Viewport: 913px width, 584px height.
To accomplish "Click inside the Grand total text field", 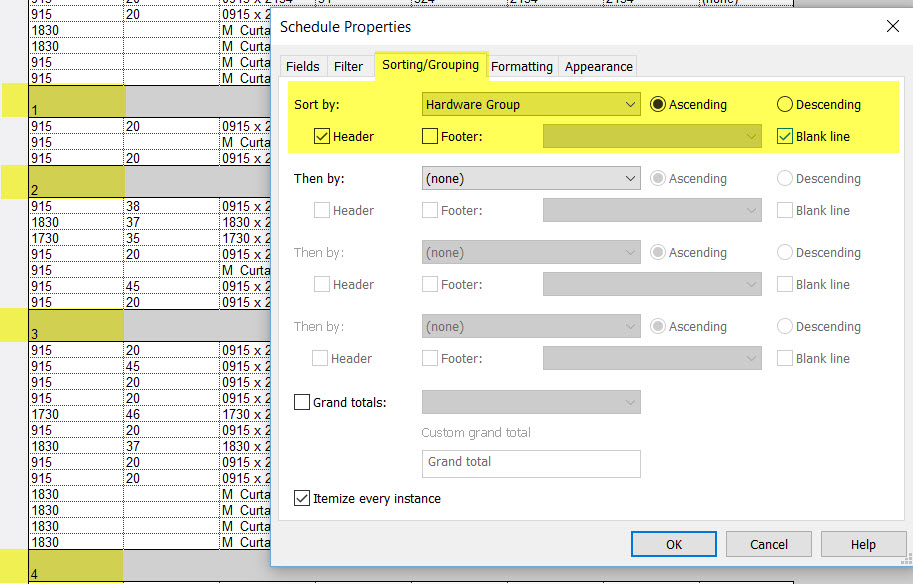I will point(531,463).
